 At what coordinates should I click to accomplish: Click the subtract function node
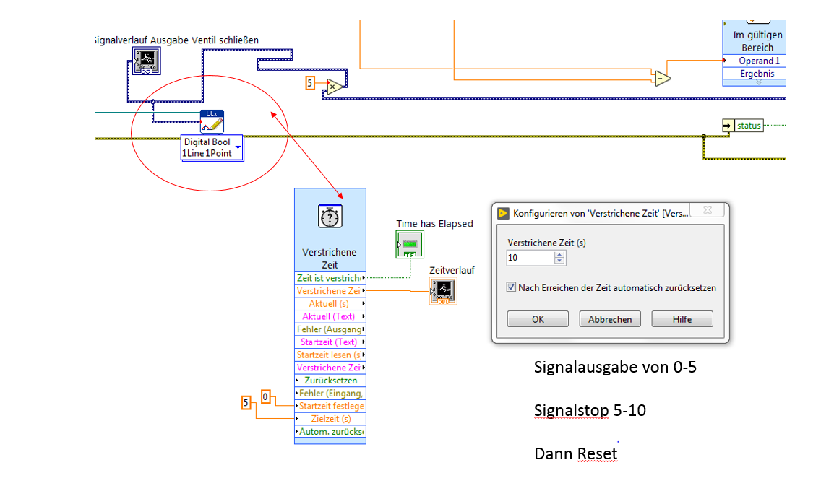pyautogui.click(x=663, y=78)
